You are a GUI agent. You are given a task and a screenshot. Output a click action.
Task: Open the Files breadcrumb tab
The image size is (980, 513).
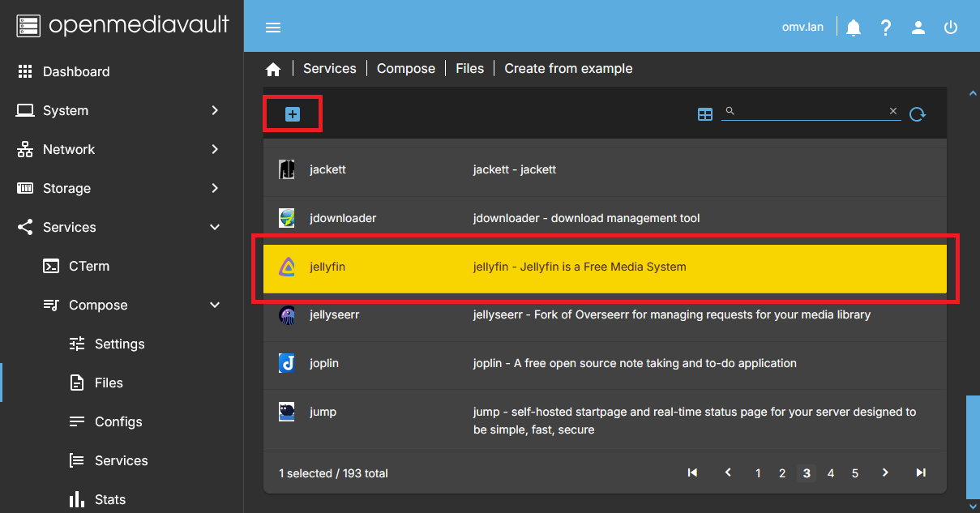(469, 68)
